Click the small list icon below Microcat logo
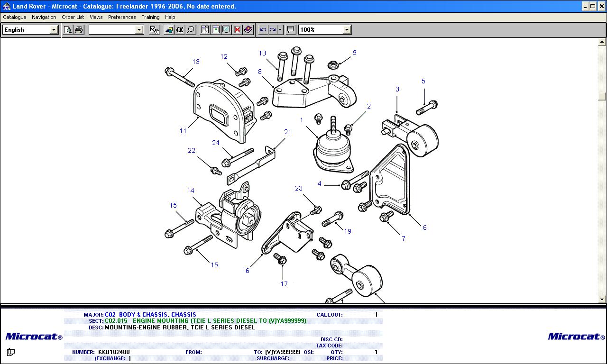Viewport: 607px width, 364px height. [x=11, y=352]
